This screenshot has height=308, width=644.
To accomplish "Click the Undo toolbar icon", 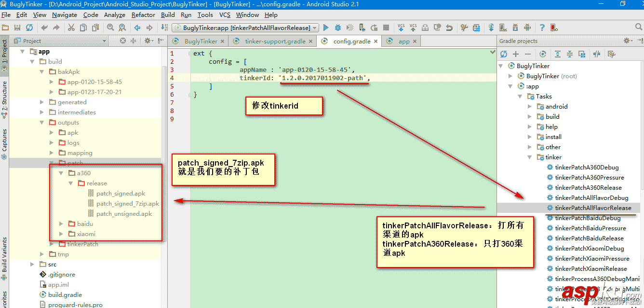I will 44,28.
